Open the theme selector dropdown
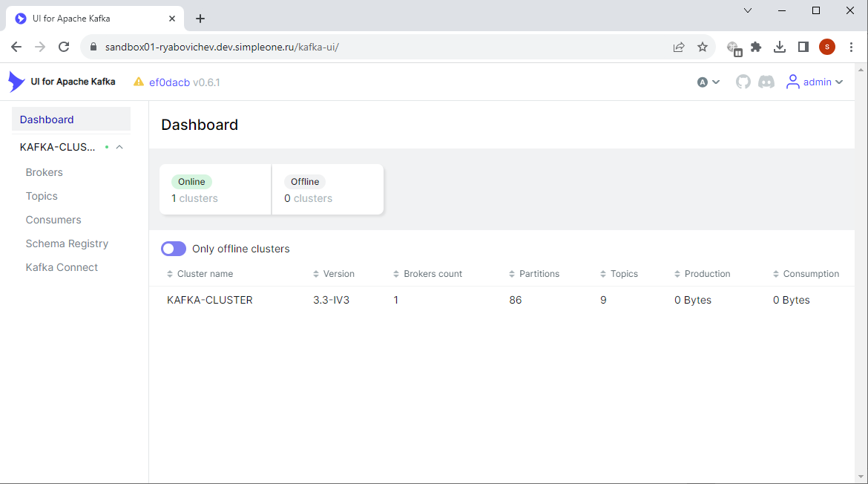This screenshot has width=868, height=484. 708,82
